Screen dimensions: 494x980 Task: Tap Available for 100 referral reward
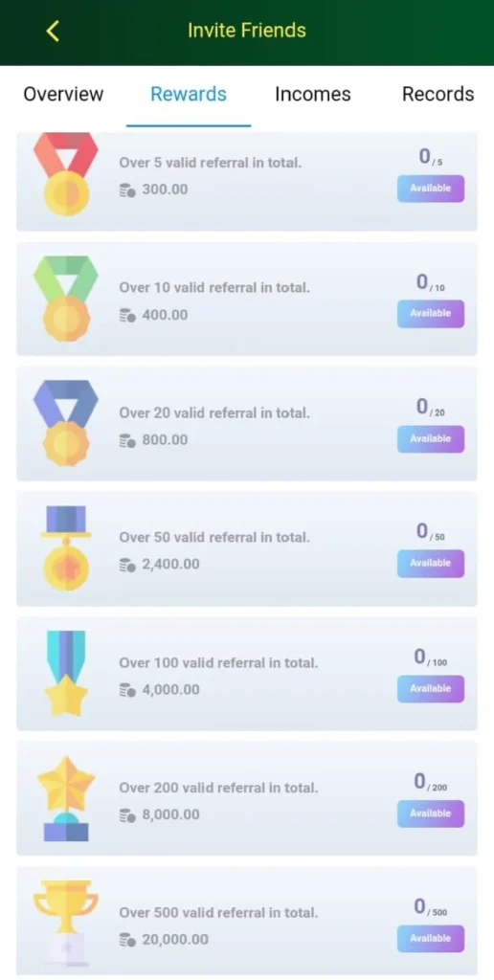click(431, 689)
